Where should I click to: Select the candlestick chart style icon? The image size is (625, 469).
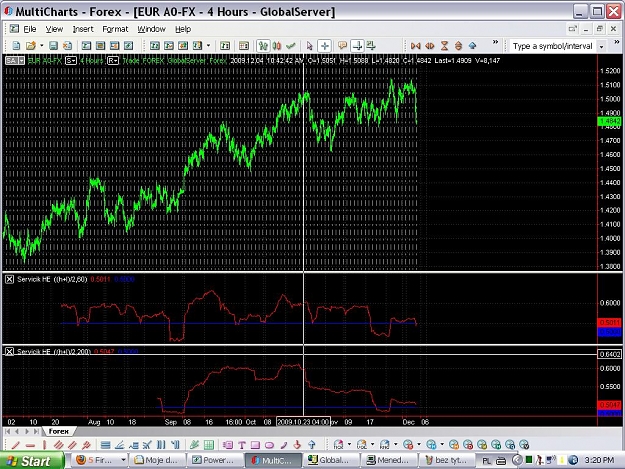click(277, 46)
